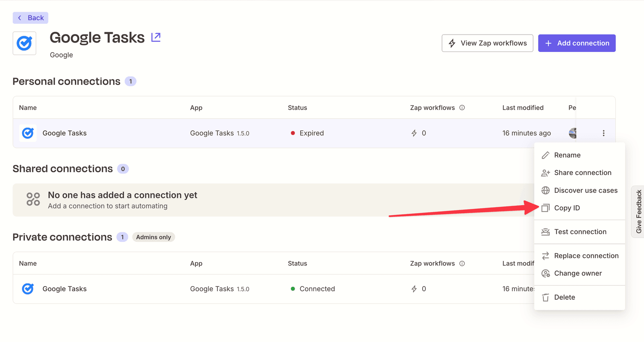
Task: Click the info icon next to Zap workflows in Private connections
Action: point(462,264)
